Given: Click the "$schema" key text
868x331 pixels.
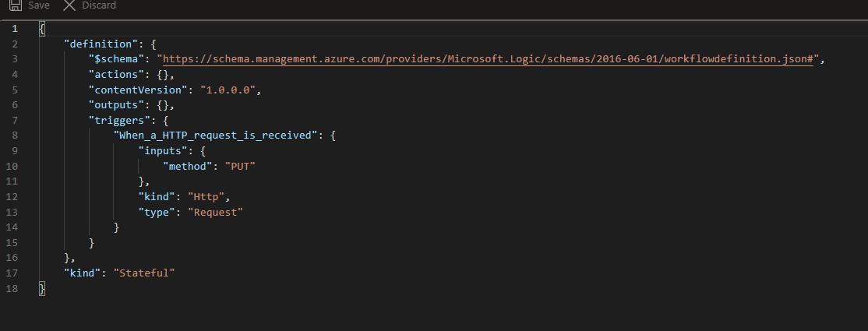Looking at the screenshot, I should [116, 59].
